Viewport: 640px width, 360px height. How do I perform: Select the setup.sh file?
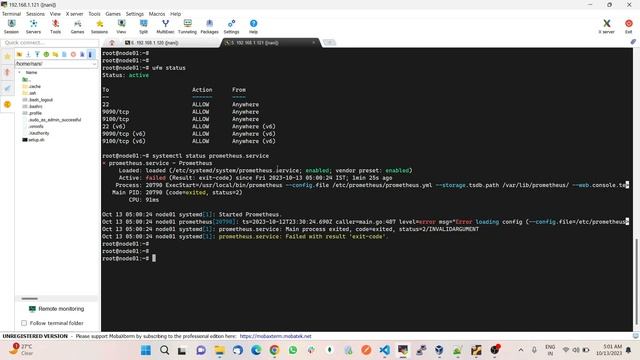[33, 140]
